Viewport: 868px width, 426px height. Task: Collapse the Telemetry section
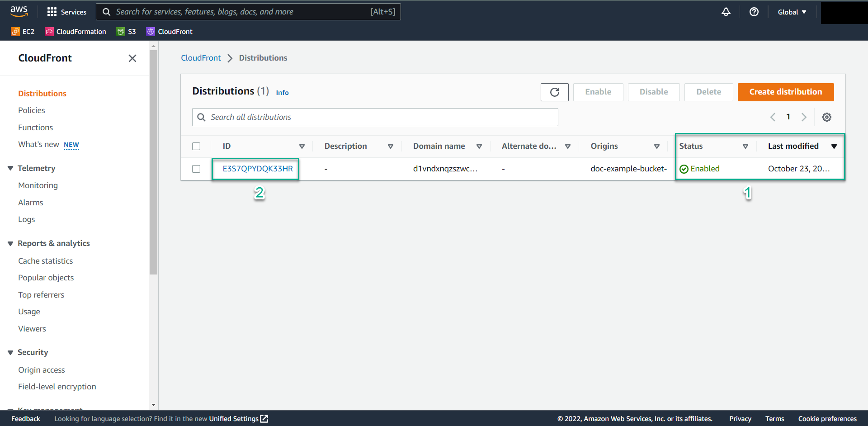10,168
